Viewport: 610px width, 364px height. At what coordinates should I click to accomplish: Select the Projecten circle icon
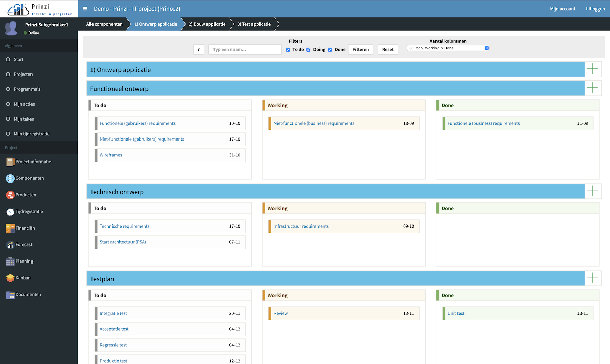click(x=8, y=74)
